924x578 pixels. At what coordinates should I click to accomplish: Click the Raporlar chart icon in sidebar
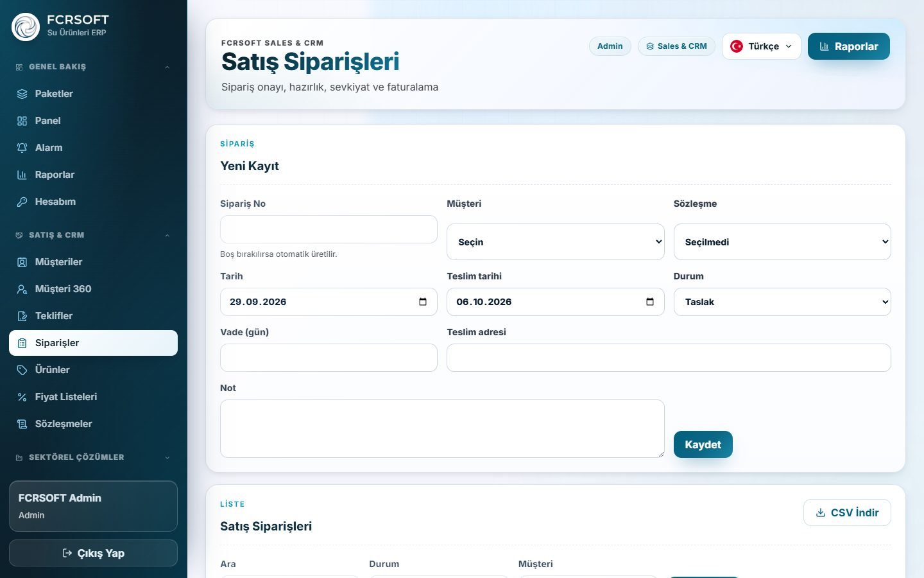(x=22, y=175)
